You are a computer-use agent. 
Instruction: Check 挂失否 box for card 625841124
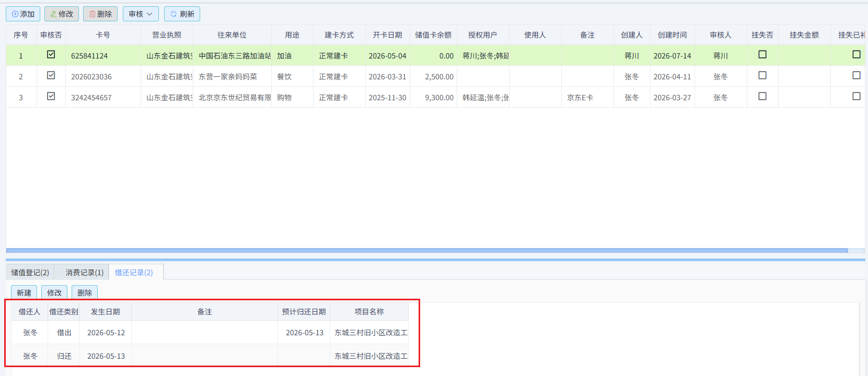[x=762, y=54]
